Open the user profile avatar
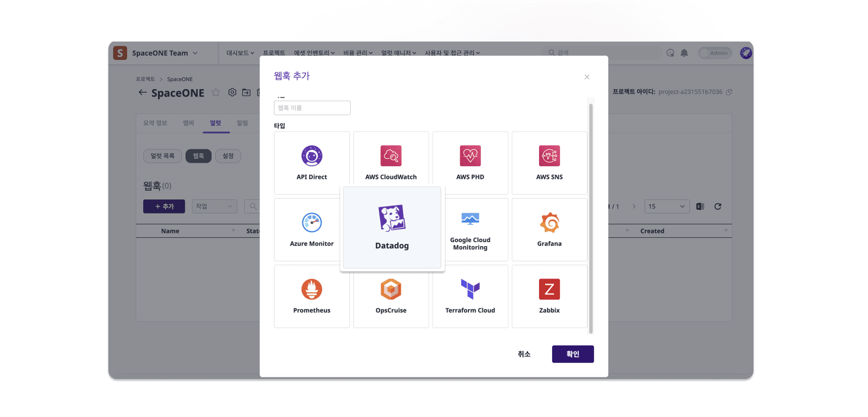The image size is (868, 417). point(746,53)
